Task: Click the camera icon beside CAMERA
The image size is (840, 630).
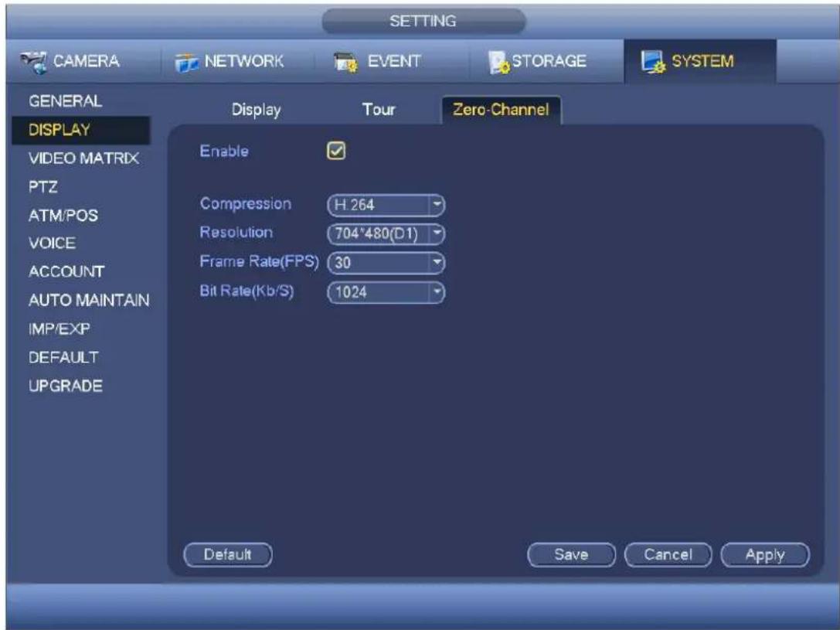Action: 33,62
